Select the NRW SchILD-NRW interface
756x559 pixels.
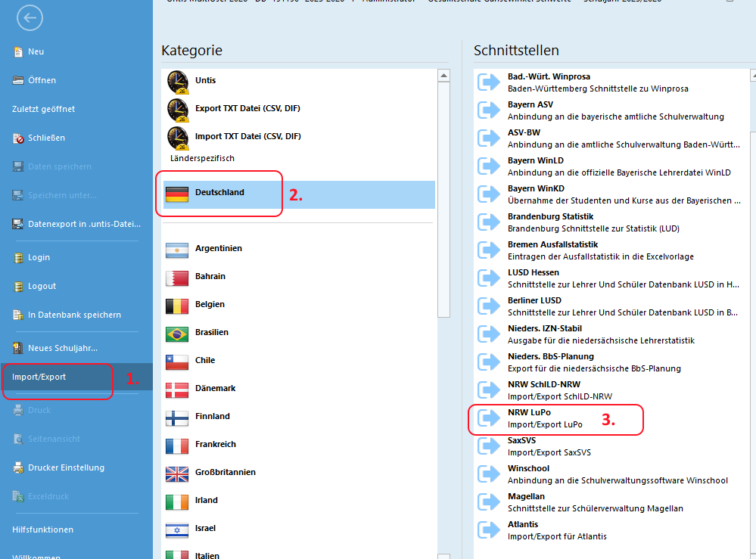[559, 390]
